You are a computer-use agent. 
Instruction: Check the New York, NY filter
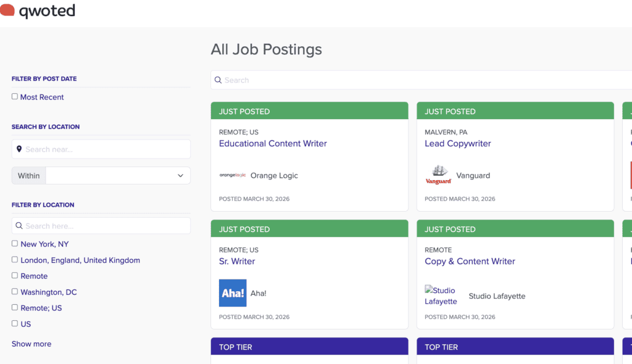tap(15, 244)
